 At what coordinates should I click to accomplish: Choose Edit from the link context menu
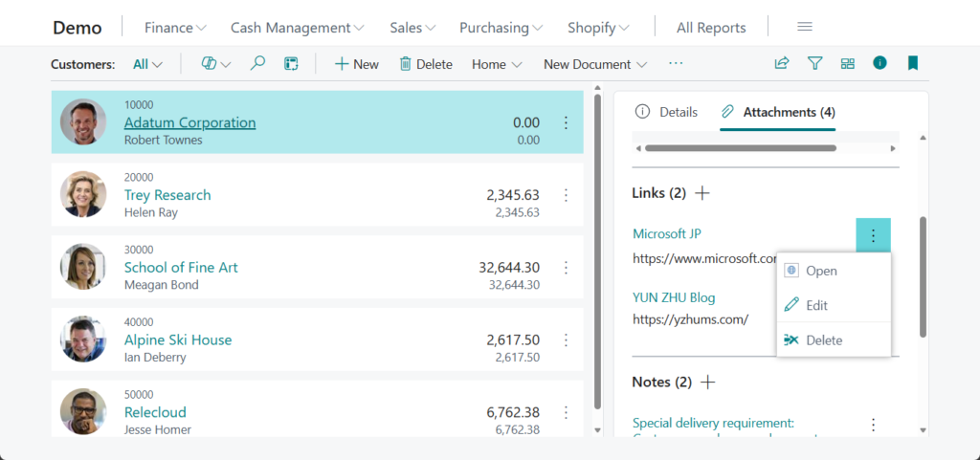[816, 305]
